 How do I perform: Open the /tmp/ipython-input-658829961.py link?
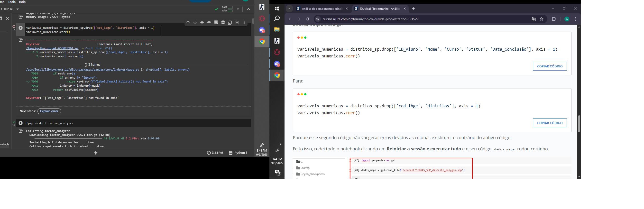pos(52,48)
